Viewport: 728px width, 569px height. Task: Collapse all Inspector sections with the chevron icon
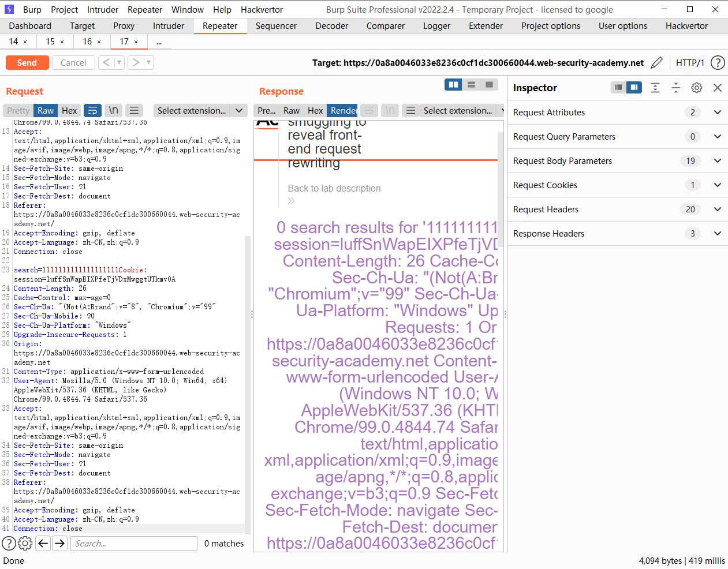pyautogui.click(x=676, y=87)
